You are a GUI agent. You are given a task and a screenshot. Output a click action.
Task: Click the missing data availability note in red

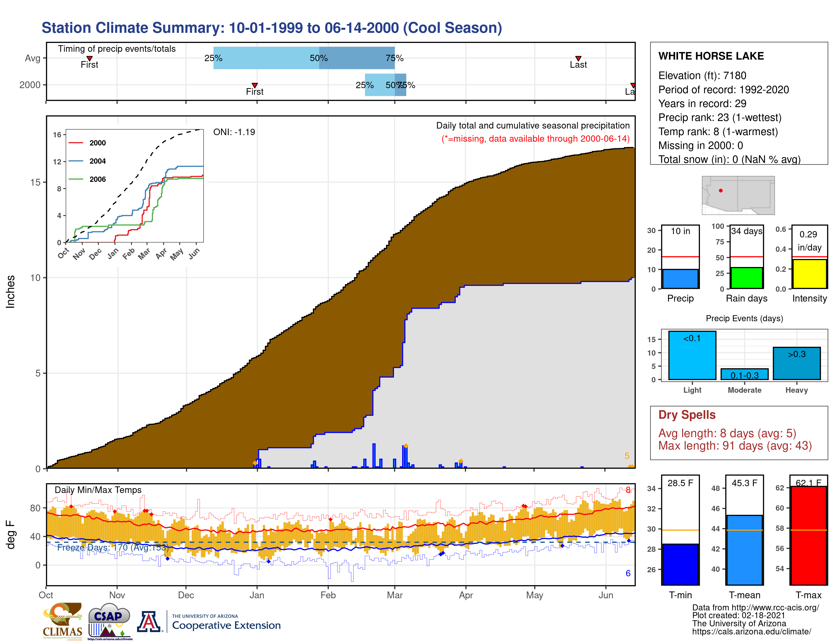click(535, 139)
